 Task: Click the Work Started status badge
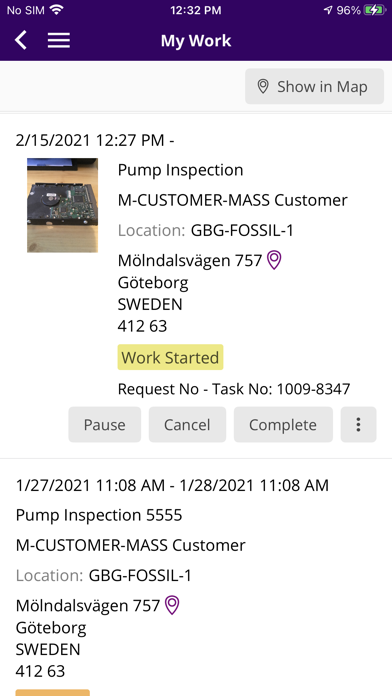170,357
